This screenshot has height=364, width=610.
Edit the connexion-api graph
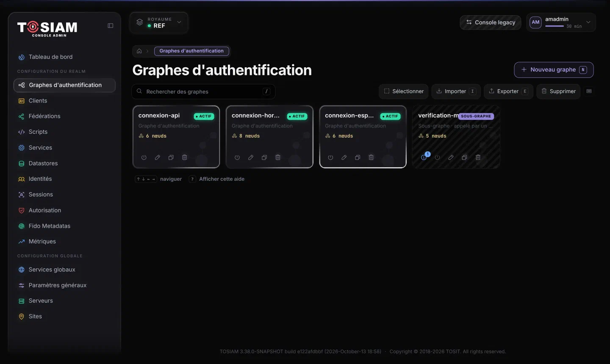(x=158, y=157)
